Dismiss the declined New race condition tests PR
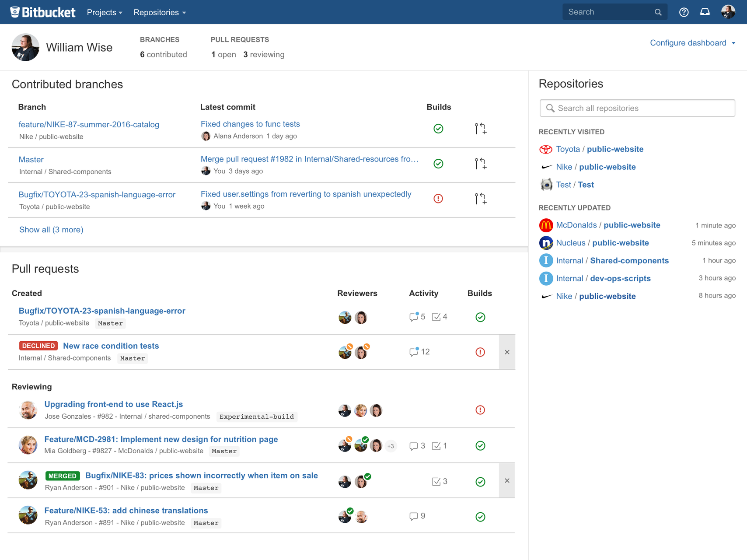This screenshot has height=560, width=747. [x=506, y=352]
